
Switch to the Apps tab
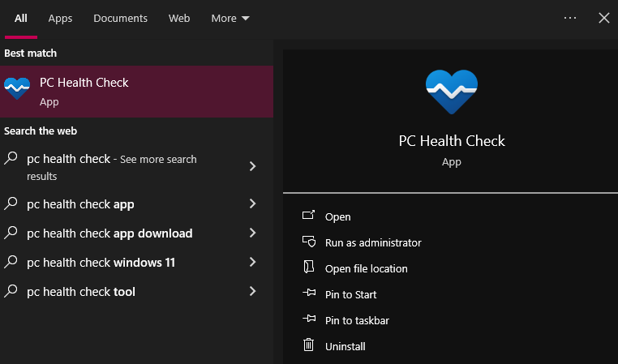click(x=60, y=19)
